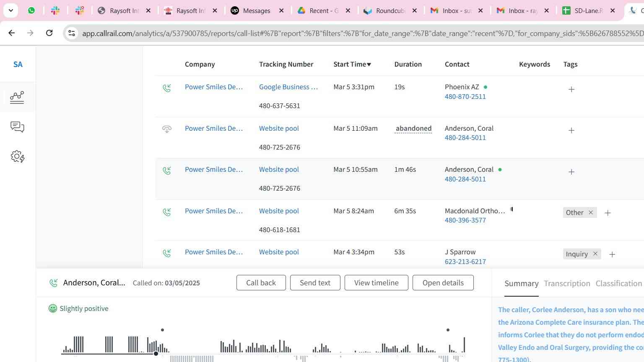Screen dimensions: 644x362
Task: Remove the Inquiry tag
Action: [x=595, y=253]
